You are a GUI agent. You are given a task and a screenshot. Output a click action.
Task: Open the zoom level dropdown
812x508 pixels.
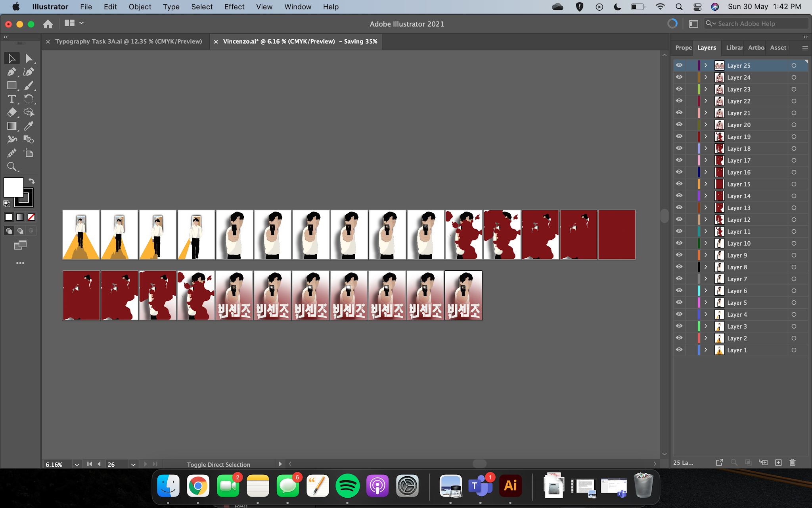coord(77,464)
